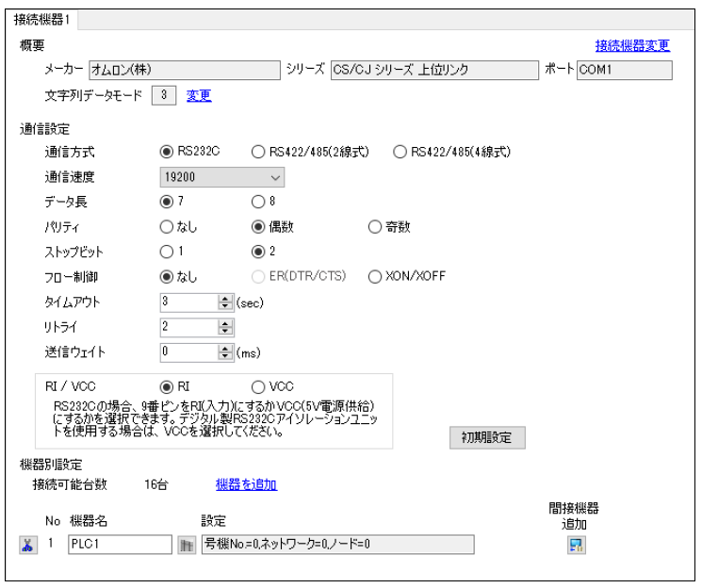Screen dimensions: 702x588
Task: Click 変更 link for string data mode
Action: pyautogui.click(x=198, y=94)
